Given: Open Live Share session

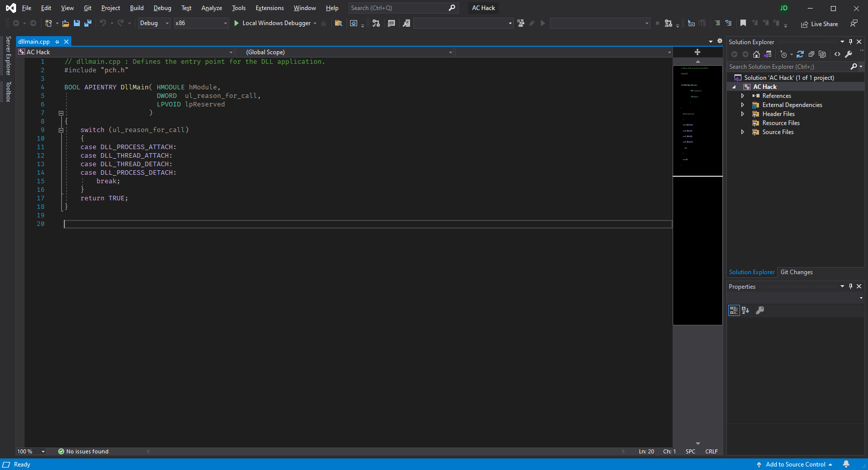Looking at the screenshot, I should (819, 24).
